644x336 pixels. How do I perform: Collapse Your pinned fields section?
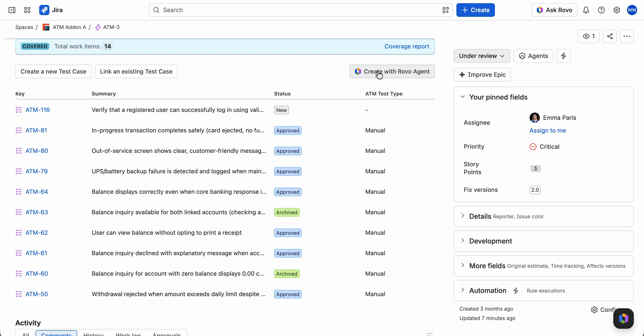click(x=463, y=97)
